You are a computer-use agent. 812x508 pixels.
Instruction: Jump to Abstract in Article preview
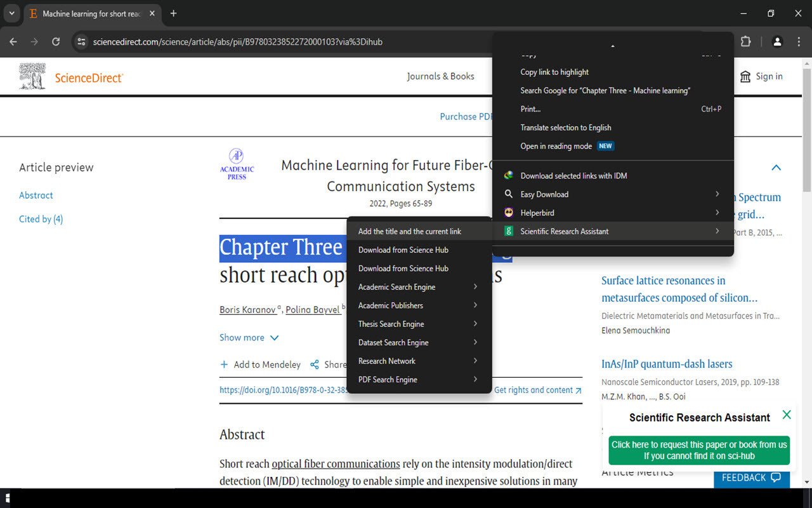click(x=36, y=196)
